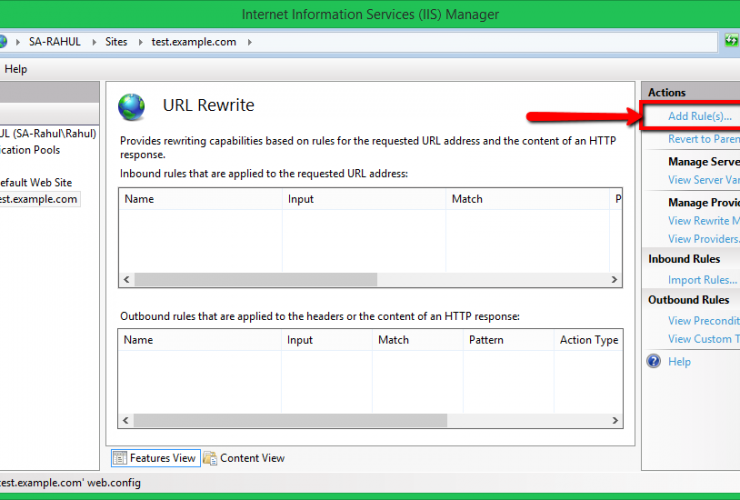Click the Add Rule(s)... action link

[x=700, y=117]
